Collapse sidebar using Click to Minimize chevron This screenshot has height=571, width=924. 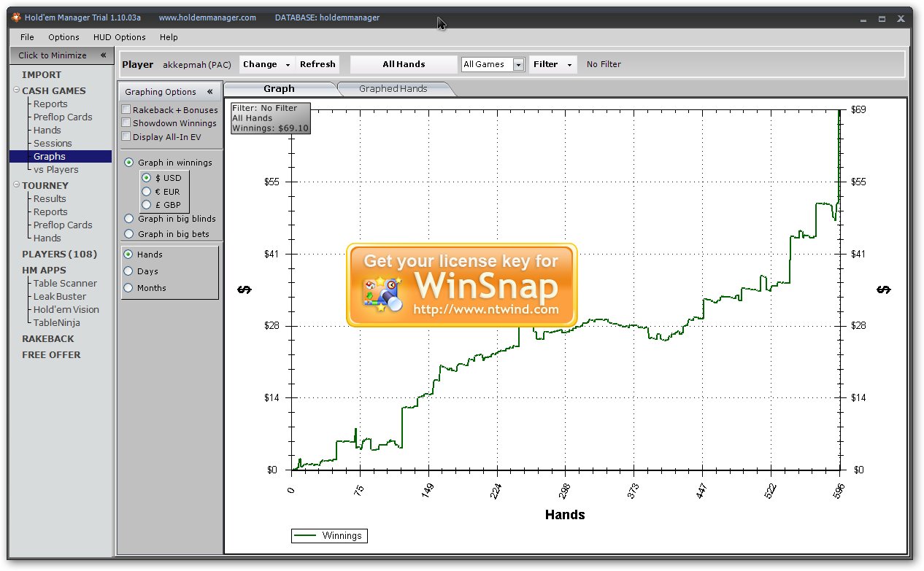[103, 55]
